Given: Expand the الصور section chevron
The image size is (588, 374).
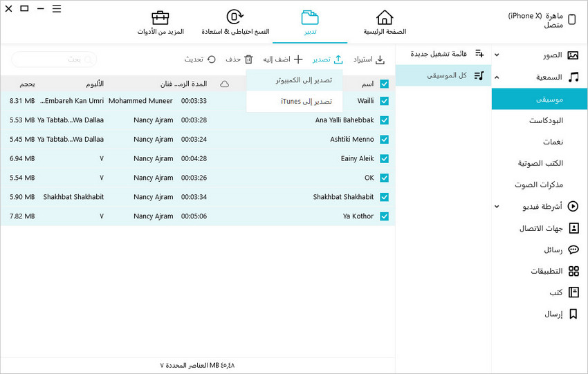Looking at the screenshot, I should click(x=497, y=55).
